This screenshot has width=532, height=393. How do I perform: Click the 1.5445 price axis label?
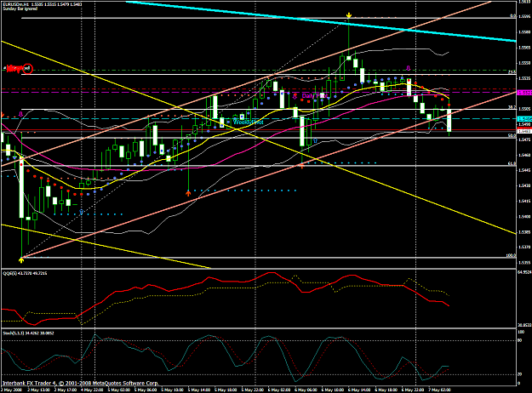coord(524,170)
